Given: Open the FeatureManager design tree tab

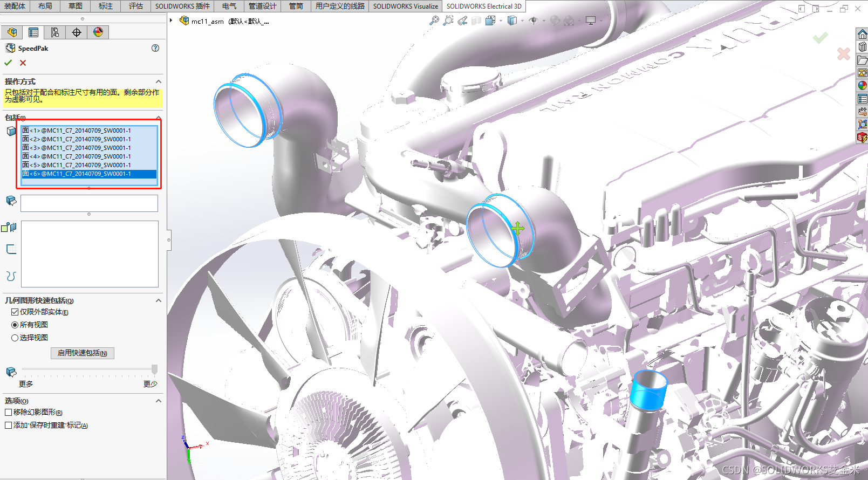Looking at the screenshot, I should [12, 32].
